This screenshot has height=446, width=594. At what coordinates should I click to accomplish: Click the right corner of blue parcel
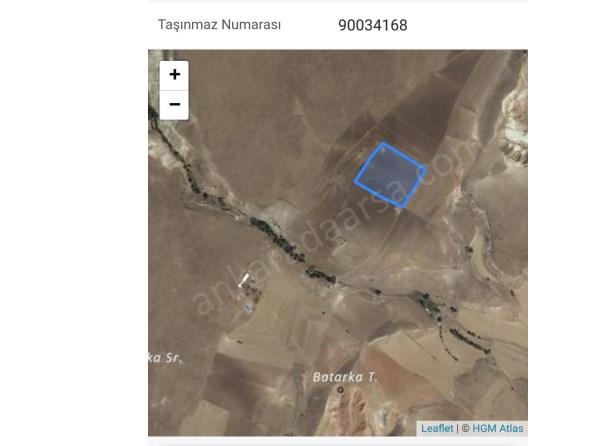tap(426, 167)
